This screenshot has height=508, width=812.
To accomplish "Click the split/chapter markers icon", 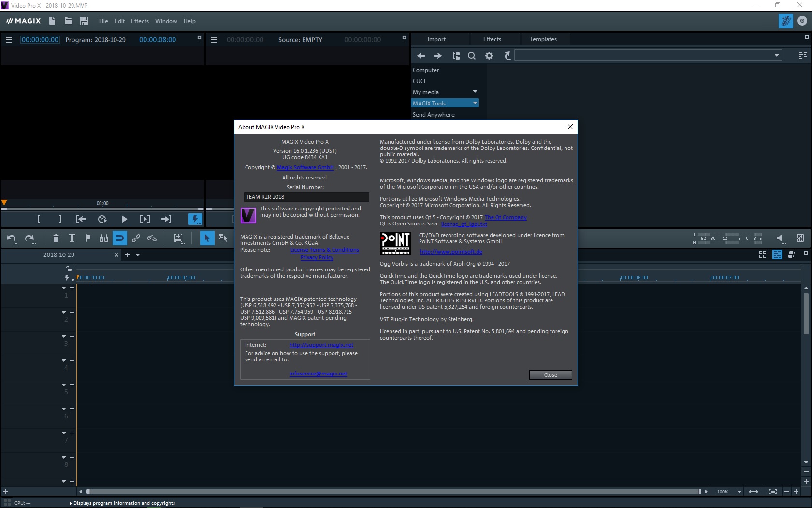I will (104, 238).
